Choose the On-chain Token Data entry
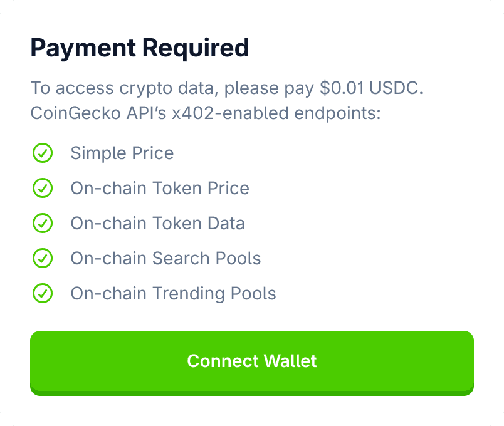This screenshot has width=504, height=426. 157,223
